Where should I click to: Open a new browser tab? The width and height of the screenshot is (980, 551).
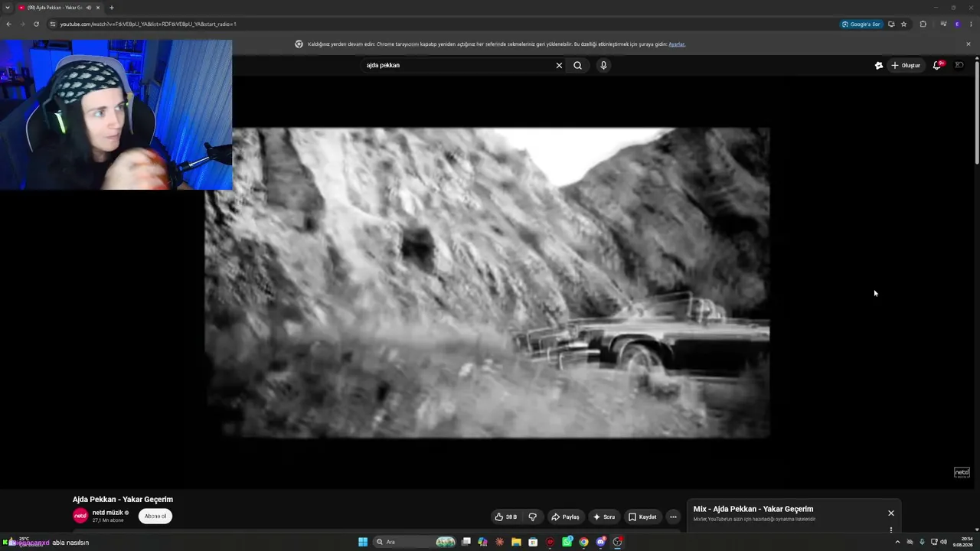pos(111,8)
